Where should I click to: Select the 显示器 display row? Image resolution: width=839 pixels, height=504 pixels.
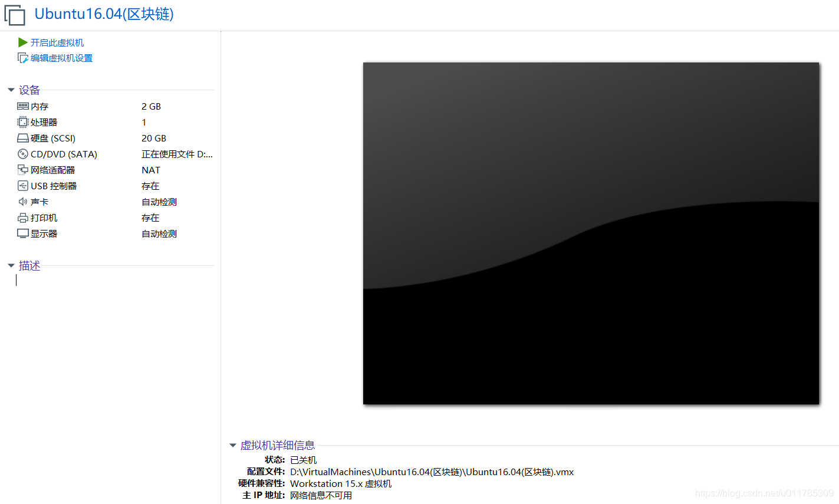pyautogui.click(x=116, y=233)
